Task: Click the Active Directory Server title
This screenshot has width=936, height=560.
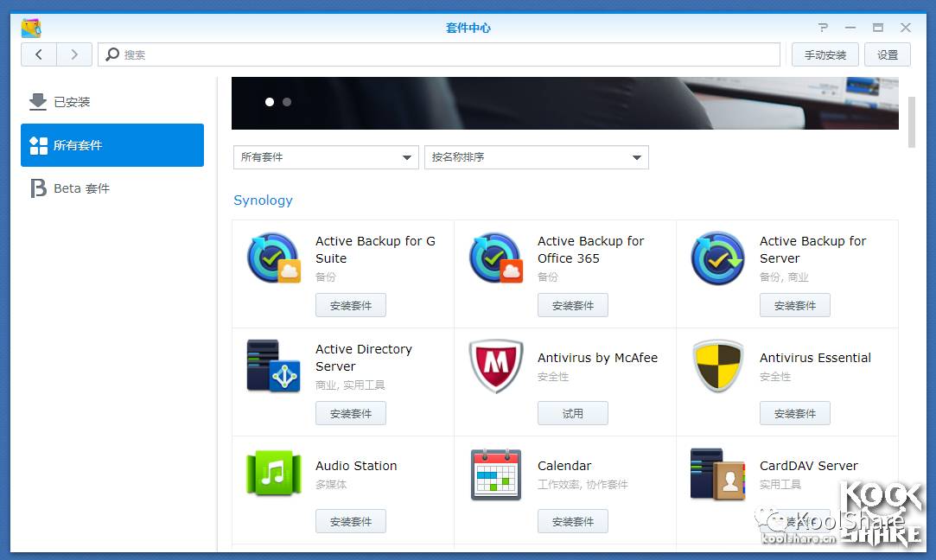Action: coord(364,358)
